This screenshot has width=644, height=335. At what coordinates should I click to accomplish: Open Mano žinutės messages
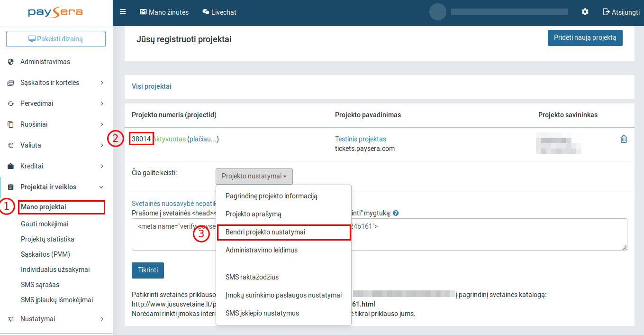[164, 12]
